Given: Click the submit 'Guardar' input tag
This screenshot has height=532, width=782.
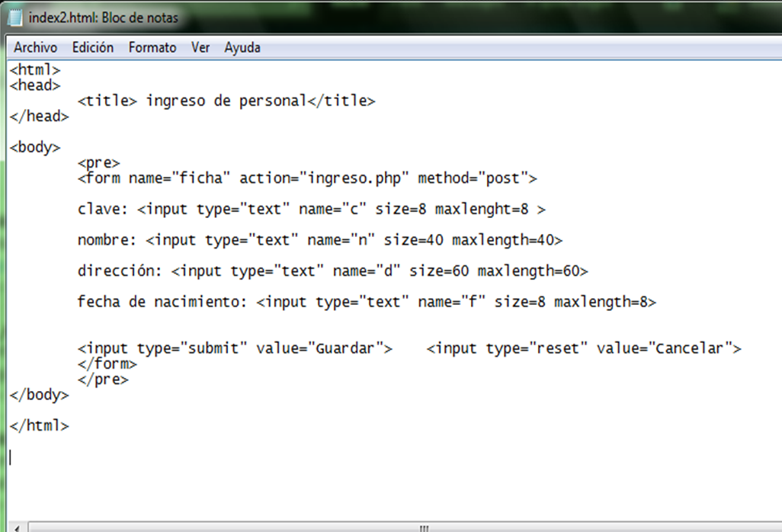Looking at the screenshot, I should point(235,348).
